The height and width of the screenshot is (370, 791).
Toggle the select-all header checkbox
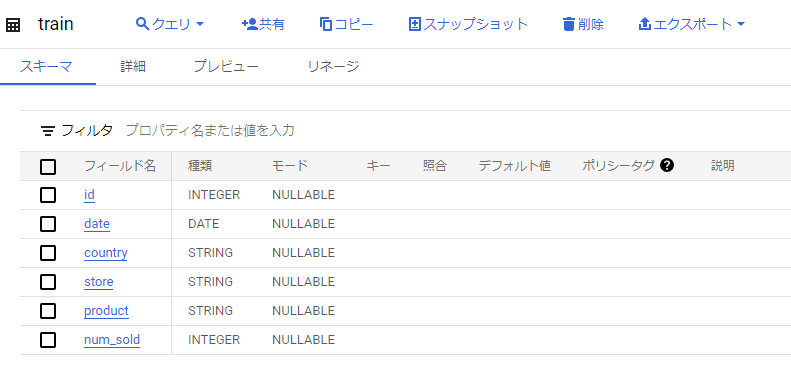click(x=48, y=166)
